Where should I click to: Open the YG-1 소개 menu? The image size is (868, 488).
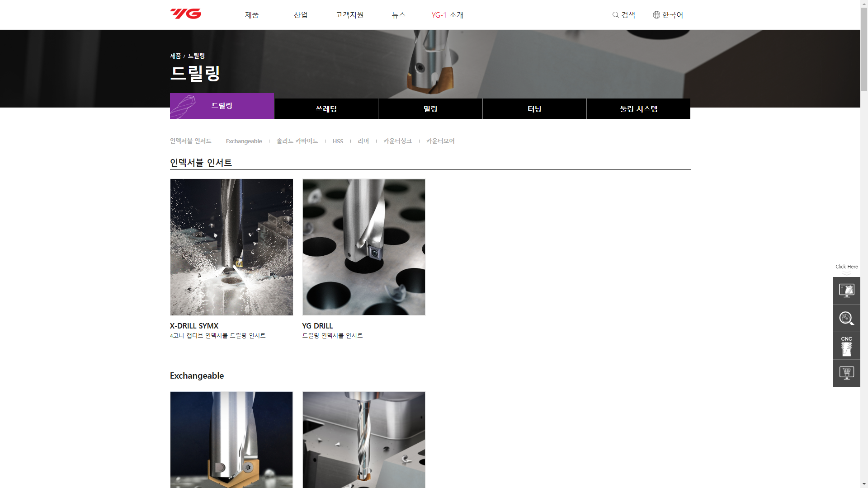point(447,15)
